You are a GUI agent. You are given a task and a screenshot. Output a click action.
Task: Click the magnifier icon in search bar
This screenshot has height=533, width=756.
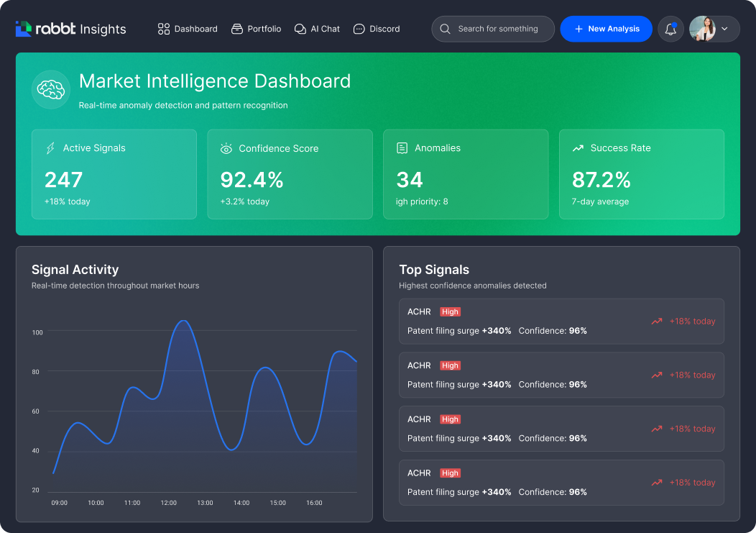446,29
